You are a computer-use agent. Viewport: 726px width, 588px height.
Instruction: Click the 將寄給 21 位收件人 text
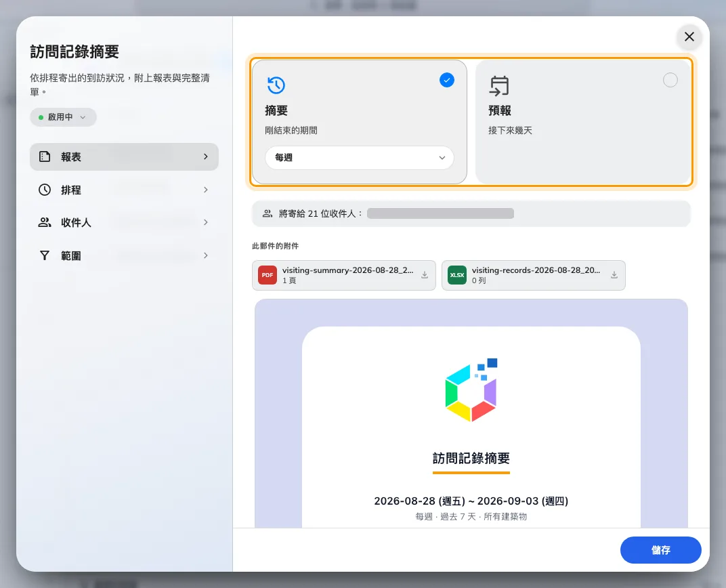[x=321, y=213]
